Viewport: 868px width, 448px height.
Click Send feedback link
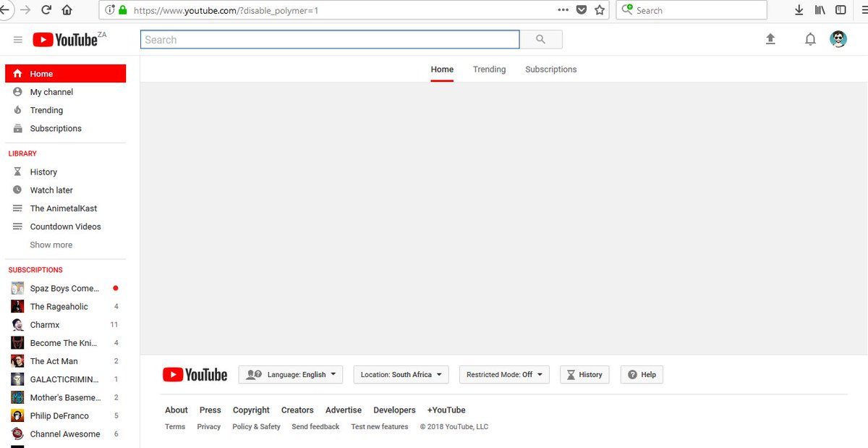click(x=315, y=426)
